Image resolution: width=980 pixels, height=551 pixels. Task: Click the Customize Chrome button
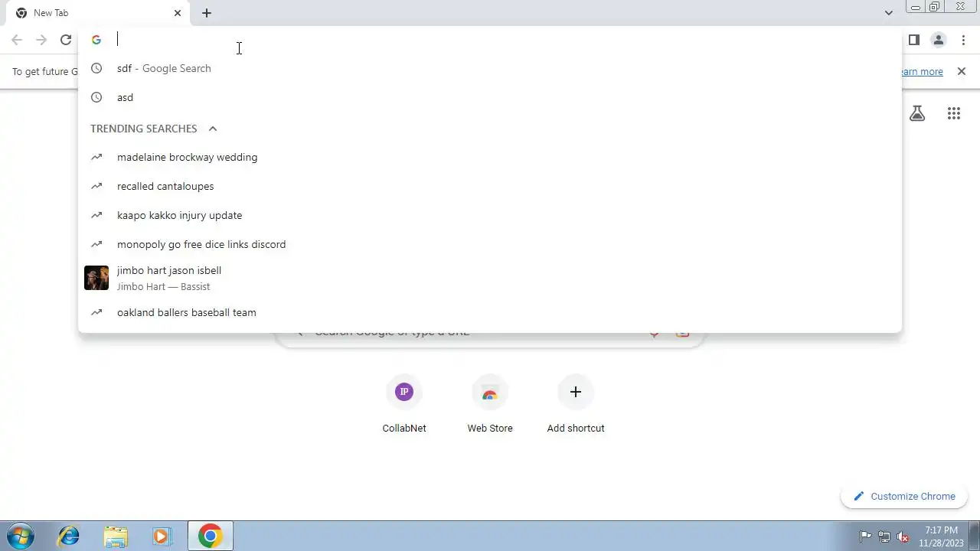[x=904, y=496]
